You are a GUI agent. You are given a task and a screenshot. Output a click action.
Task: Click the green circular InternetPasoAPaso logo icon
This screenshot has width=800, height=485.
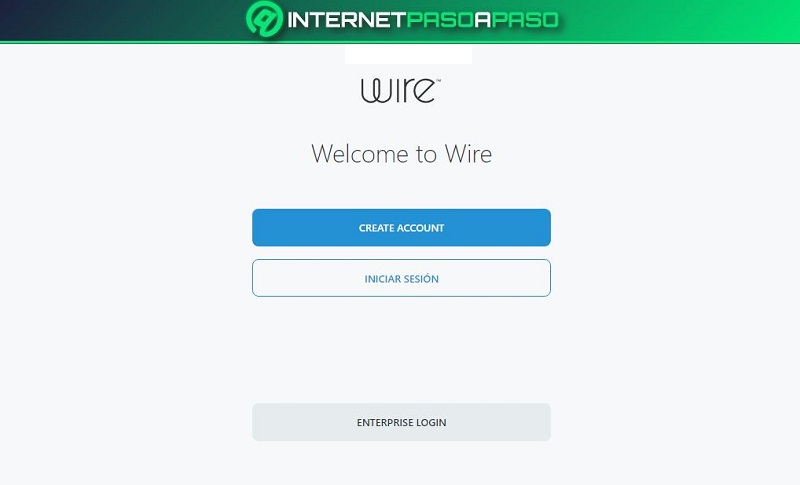[264, 19]
